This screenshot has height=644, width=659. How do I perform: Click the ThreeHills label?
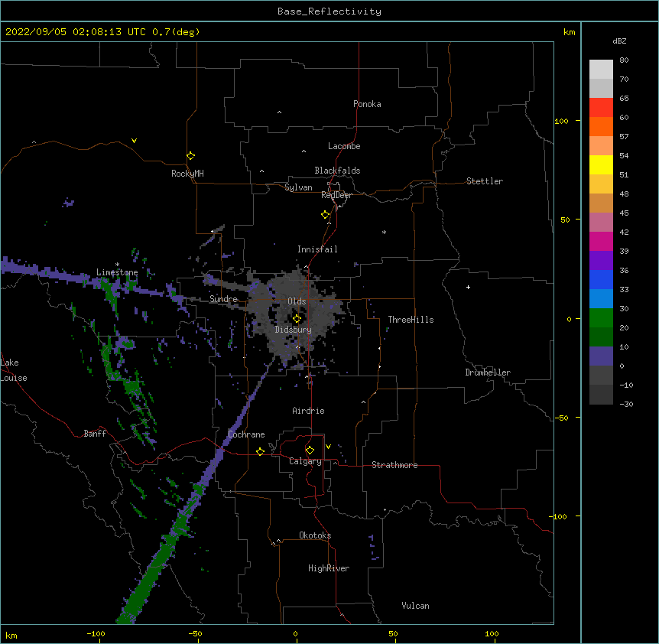tap(411, 320)
